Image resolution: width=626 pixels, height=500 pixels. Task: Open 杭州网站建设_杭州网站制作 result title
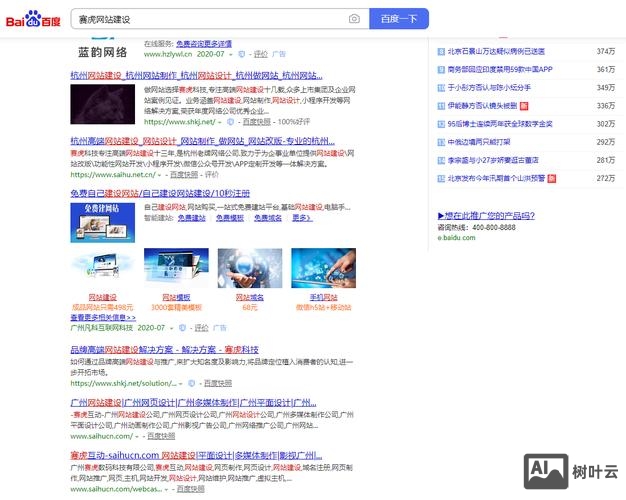196,75
